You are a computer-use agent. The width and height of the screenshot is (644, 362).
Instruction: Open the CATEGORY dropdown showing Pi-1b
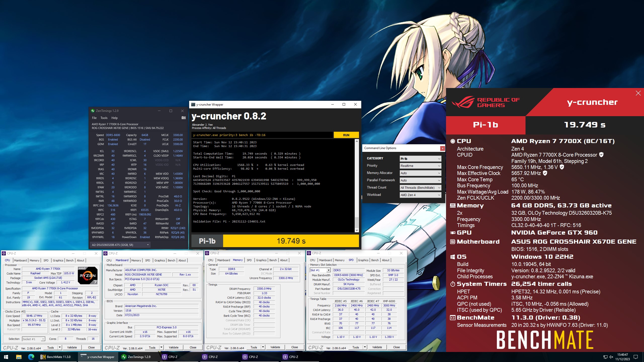pyautogui.click(x=421, y=159)
